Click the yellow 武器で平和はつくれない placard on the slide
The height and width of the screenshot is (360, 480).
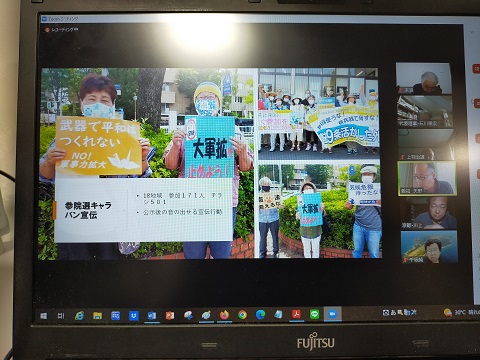[99, 146]
